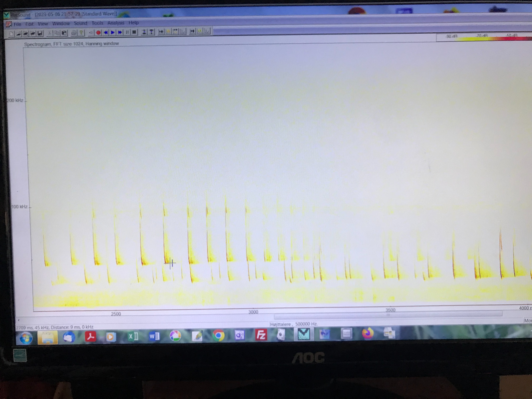Click the Save floppy disk icon
The image size is (532, 399).
tap(40, 33)
